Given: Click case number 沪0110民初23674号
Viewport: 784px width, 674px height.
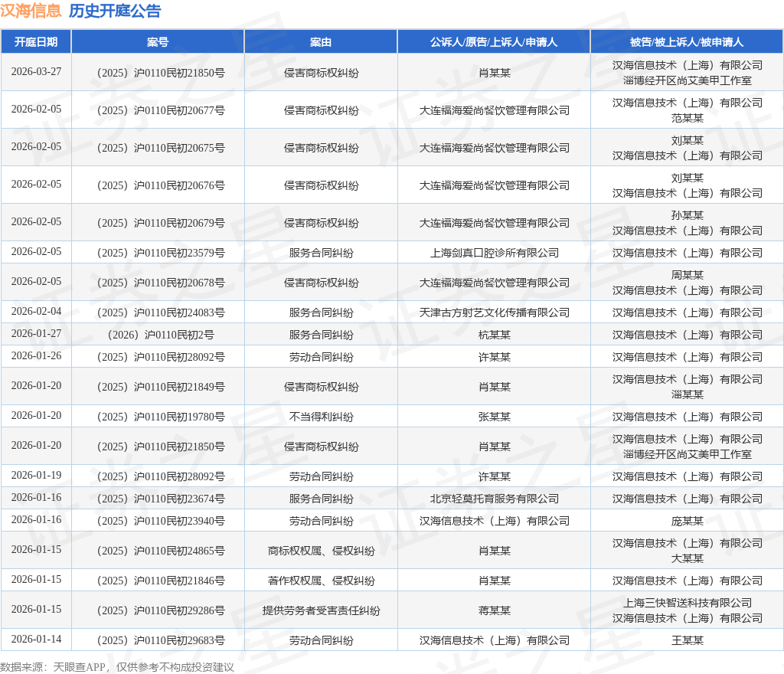Looking at the screenshot, I should [160, 499].
